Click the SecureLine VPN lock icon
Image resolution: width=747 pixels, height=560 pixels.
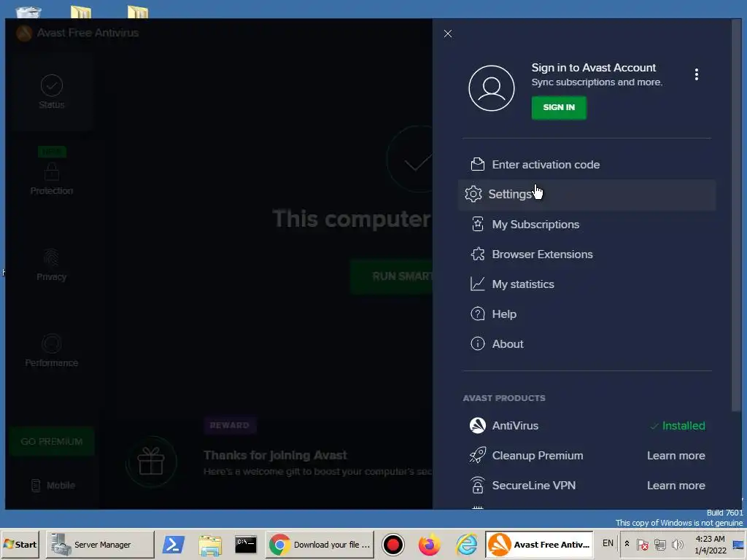(477, 485)
